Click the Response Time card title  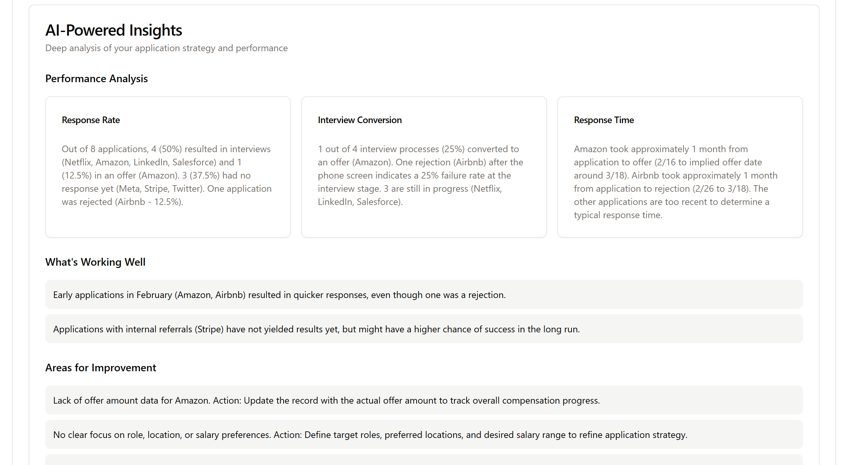coord(603,120)
